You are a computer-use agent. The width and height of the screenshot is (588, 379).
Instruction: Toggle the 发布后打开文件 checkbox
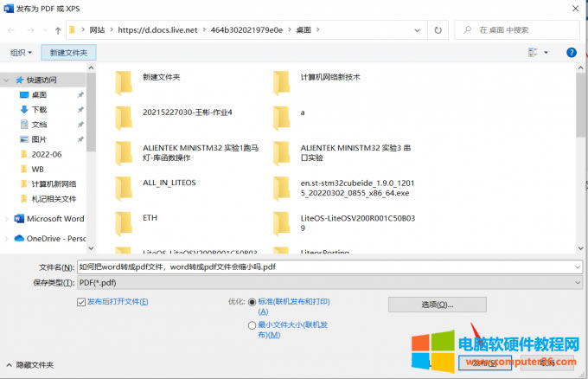point(81,302)
